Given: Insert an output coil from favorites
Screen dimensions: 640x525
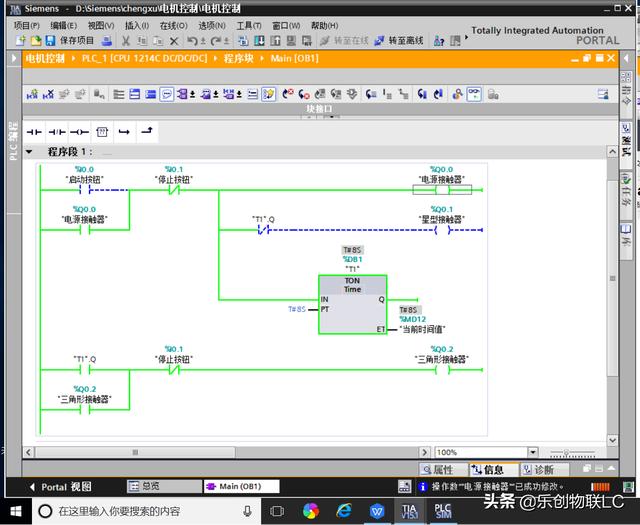Looking at the screenshot, I should coord(79,132).
